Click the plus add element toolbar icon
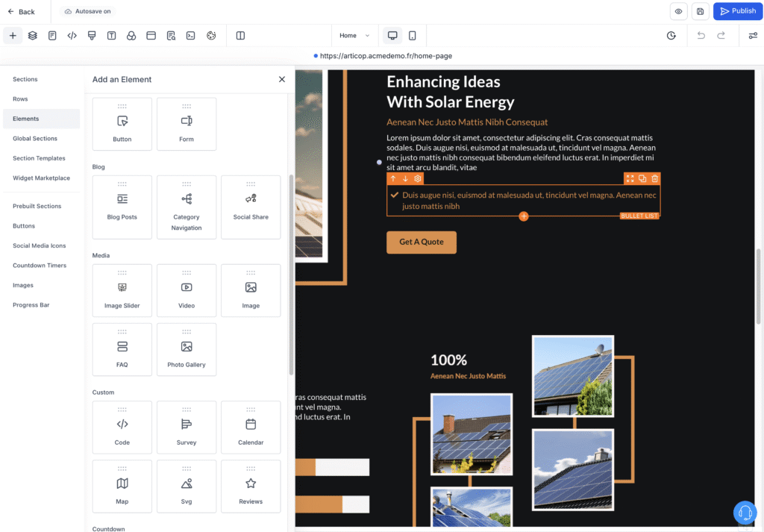 point(13,36)
